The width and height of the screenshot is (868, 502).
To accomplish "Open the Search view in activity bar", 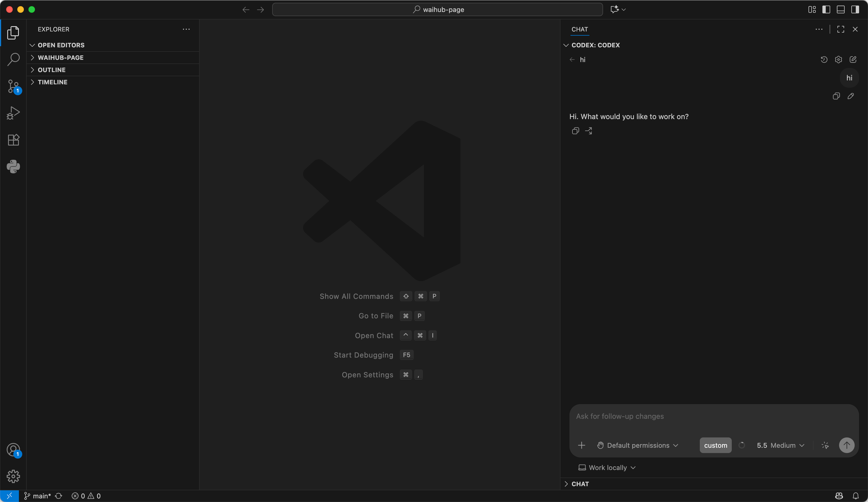I will [13, 59].
